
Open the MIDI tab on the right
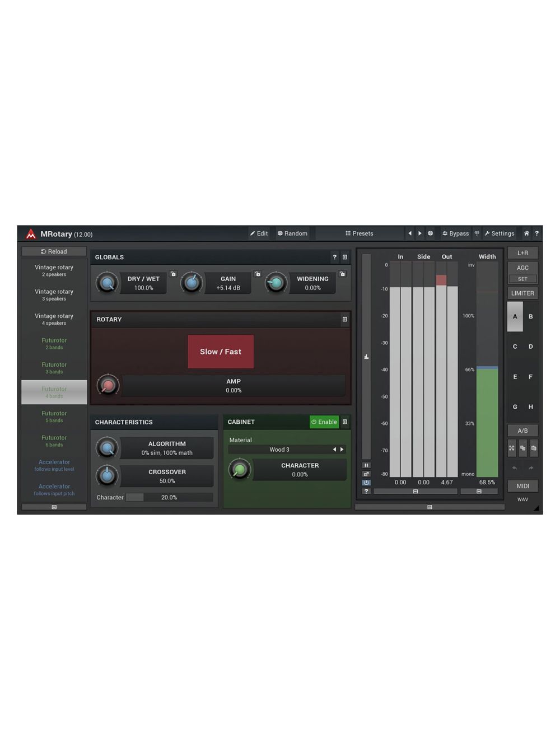tap(522, 485)
